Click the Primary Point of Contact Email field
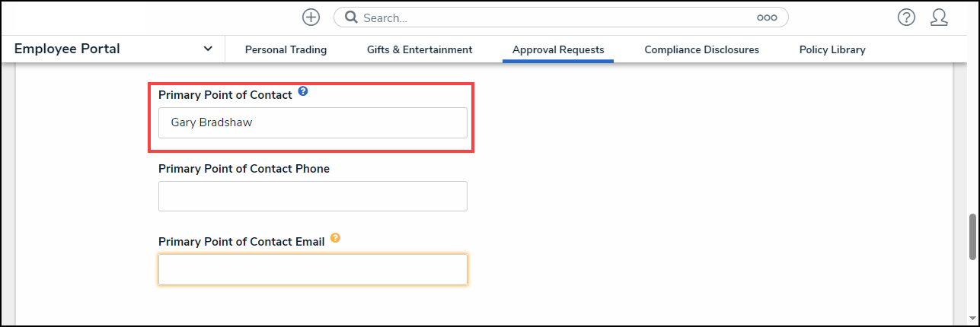The width and height of the screenshot is (980, 327). pos(312,270)
